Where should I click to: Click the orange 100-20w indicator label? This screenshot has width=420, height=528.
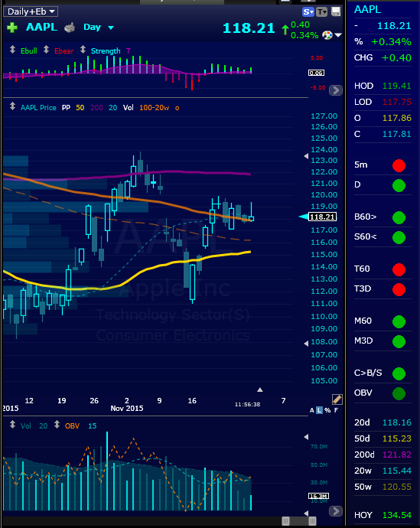pos(154,107)
